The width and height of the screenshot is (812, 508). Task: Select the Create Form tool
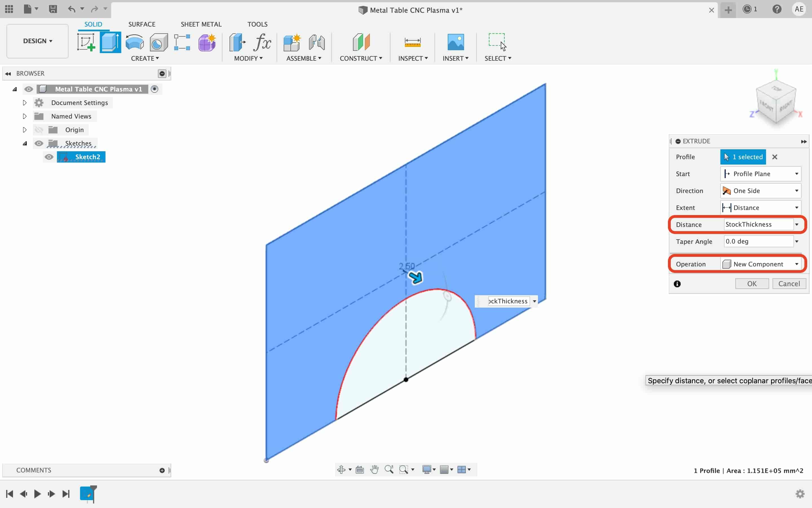pos(207,42)
